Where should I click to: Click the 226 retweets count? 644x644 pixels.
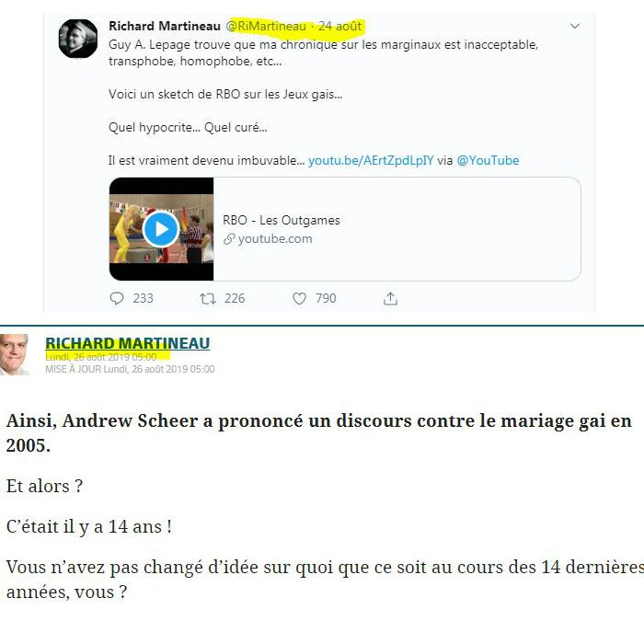[x=235, y=298]
